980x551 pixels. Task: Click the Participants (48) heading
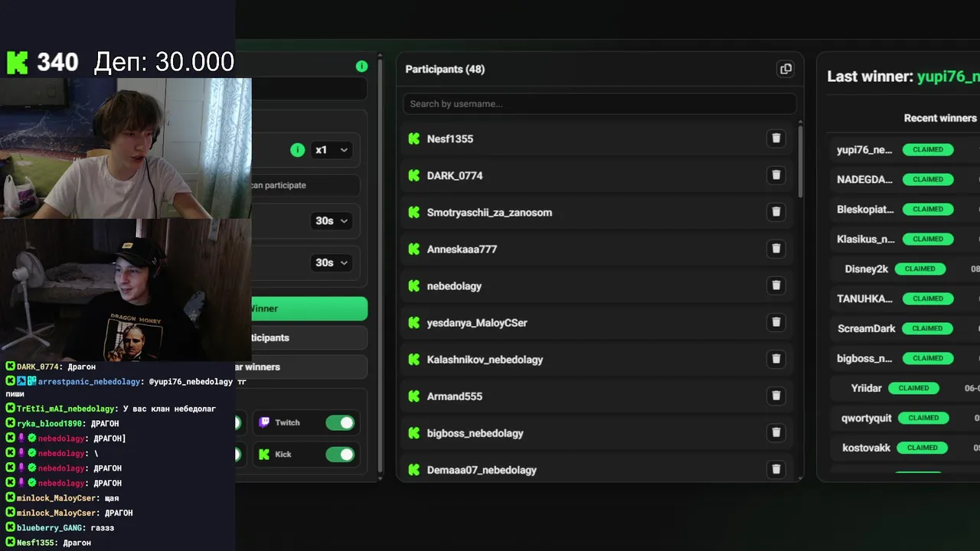coord(445,69)
